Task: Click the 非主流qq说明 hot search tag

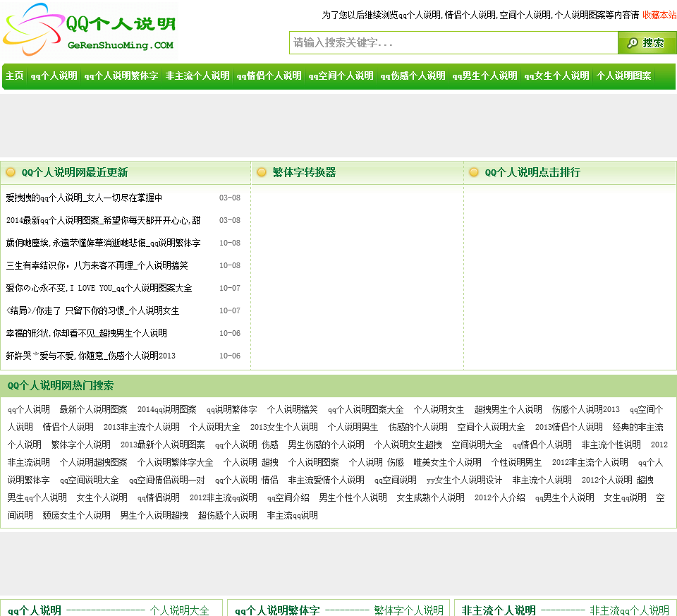Action: pyautogui.click(x=292, y=516)
